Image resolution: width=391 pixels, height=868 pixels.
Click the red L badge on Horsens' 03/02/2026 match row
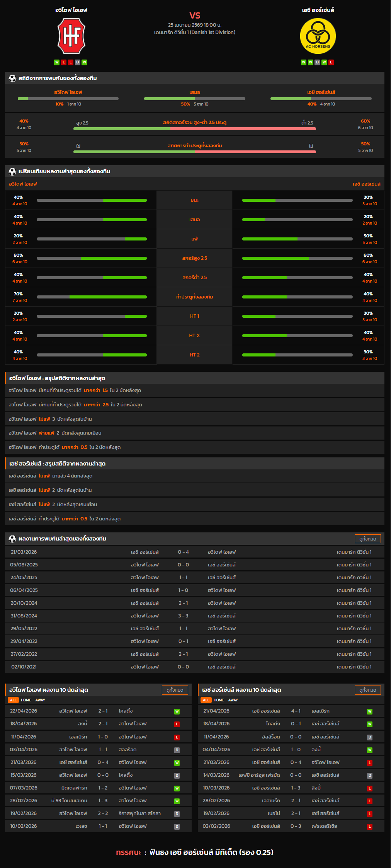point(369,827)
